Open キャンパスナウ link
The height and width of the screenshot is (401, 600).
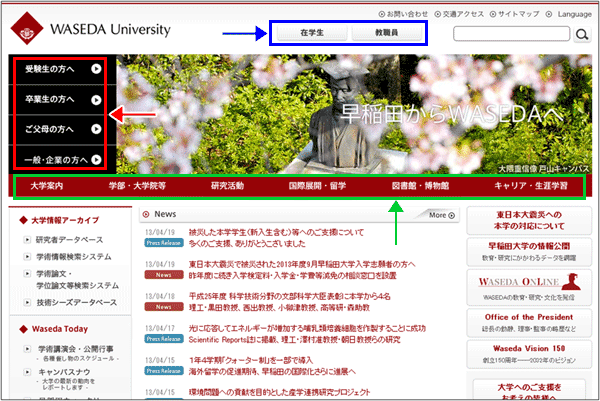click(64, 372)
